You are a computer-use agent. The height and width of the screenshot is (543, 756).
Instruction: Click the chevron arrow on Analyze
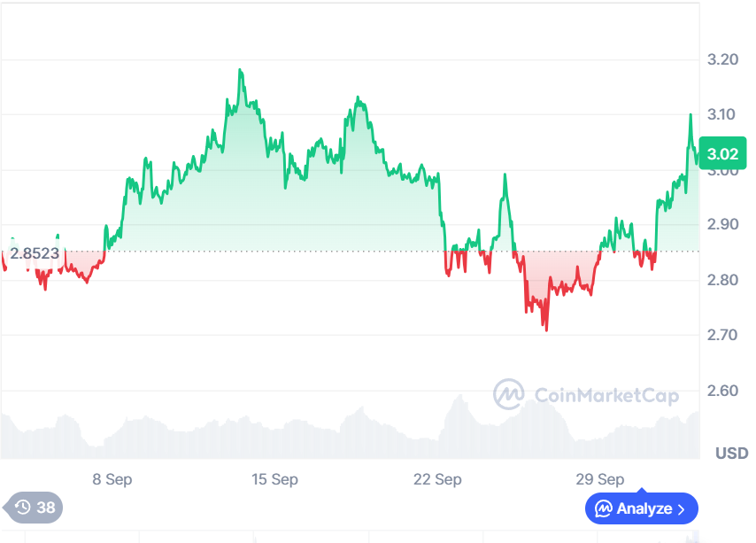pos(681,509)
